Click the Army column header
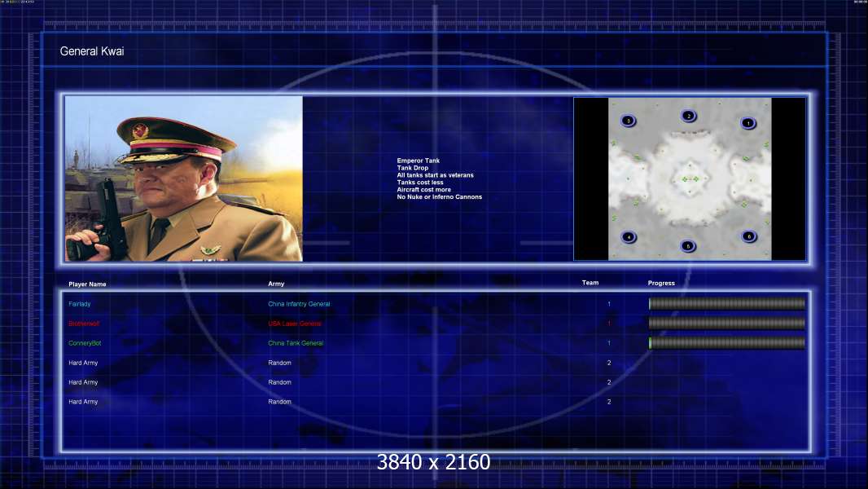This screenshot has width=868, height=489. pos(276,284)
